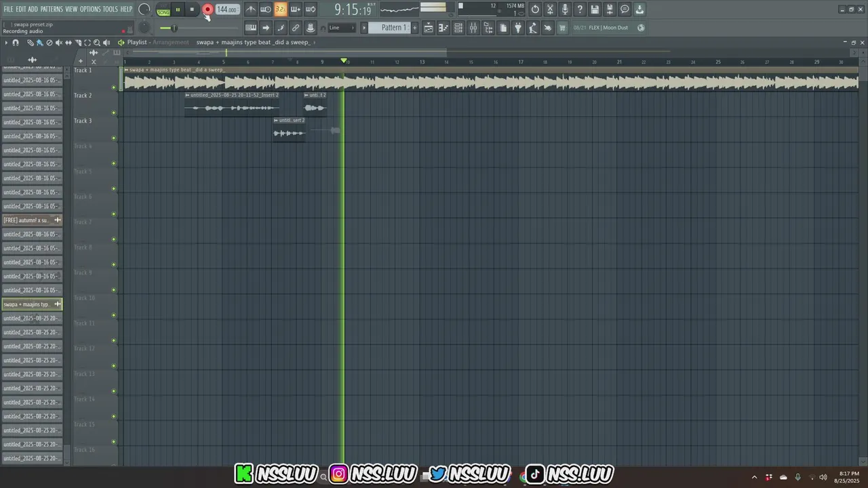Open the VIEW menu

[x=71, y=9]
